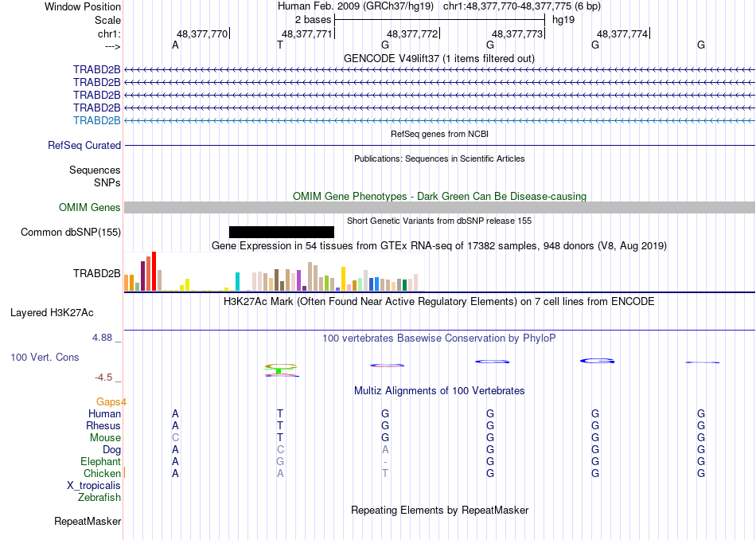Click the Dog species label
Image resolution: width=756 pixels, height=540 pixels.
111,450
